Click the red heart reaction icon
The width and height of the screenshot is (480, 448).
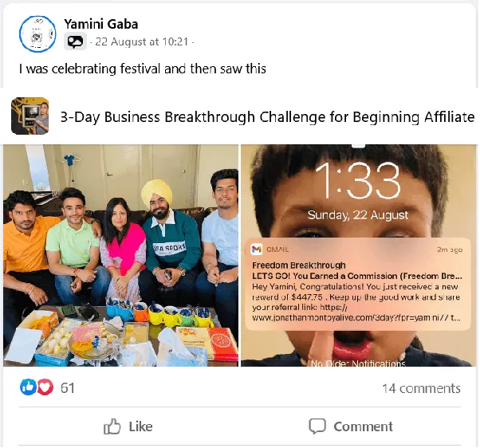45,387
